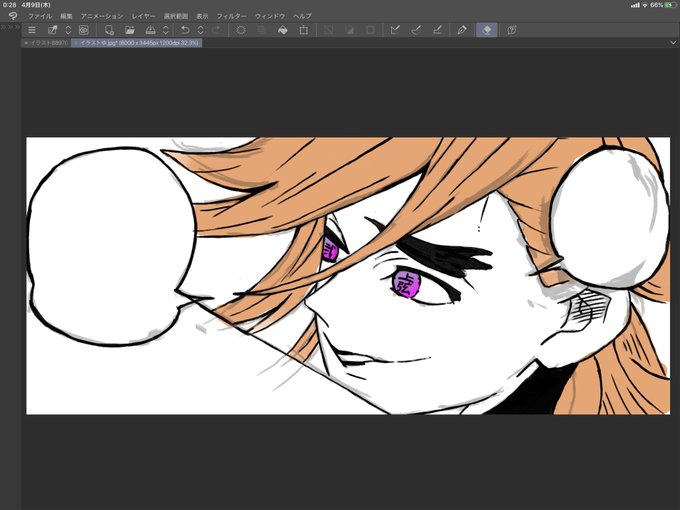Click the dimmed invert selection icon
Screen dimensions: 680x510
pyautogui.click(x=328, y=30)
